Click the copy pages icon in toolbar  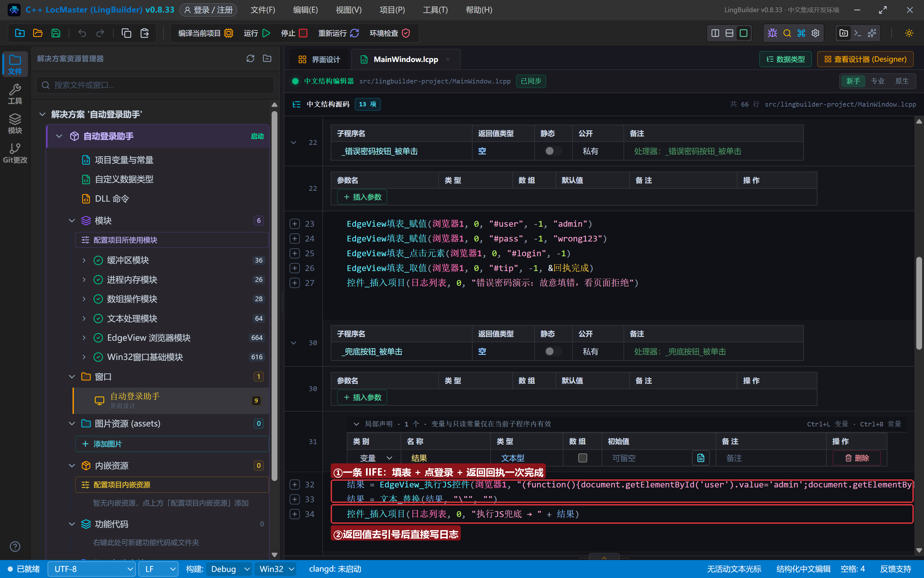[126, 33]
